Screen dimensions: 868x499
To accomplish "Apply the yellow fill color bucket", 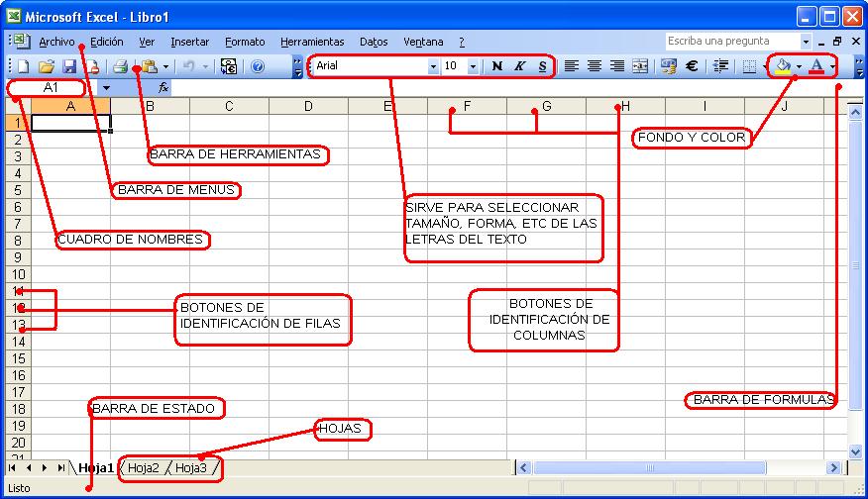I will (x=783, y=66).
